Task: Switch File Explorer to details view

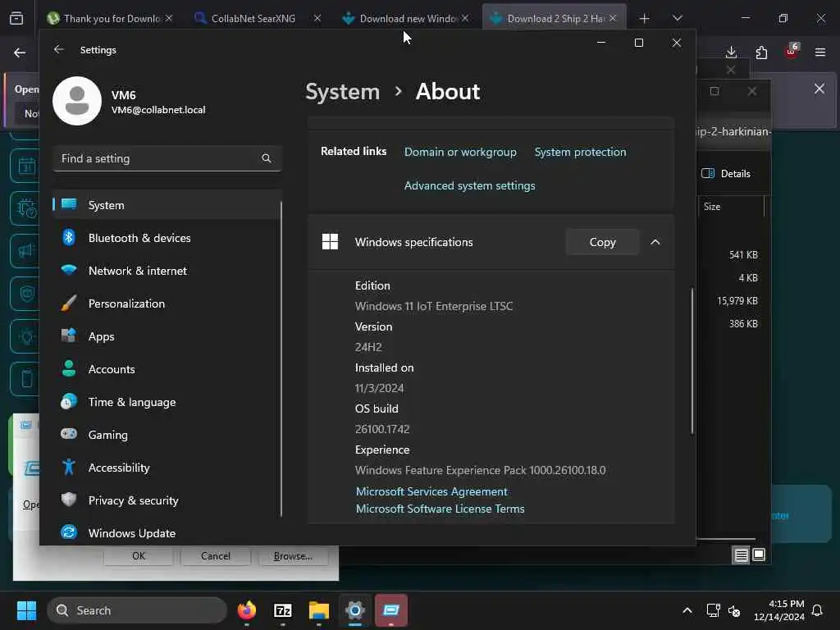Action: pos(741,555)
